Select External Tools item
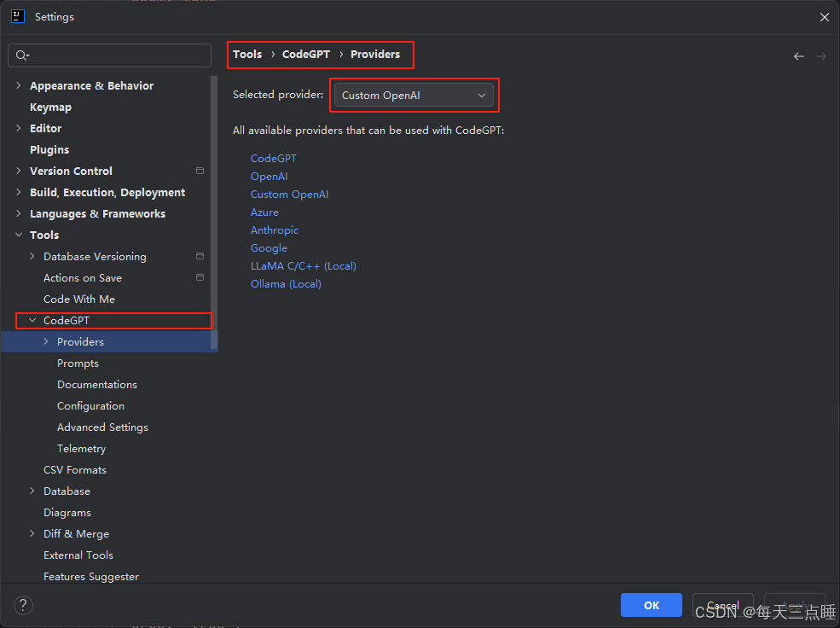Viewport: 840px width, 628px height. coord(78,555)
